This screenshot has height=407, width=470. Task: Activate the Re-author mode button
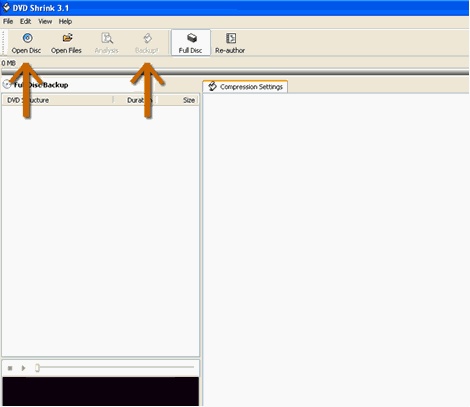coord(230,43)
